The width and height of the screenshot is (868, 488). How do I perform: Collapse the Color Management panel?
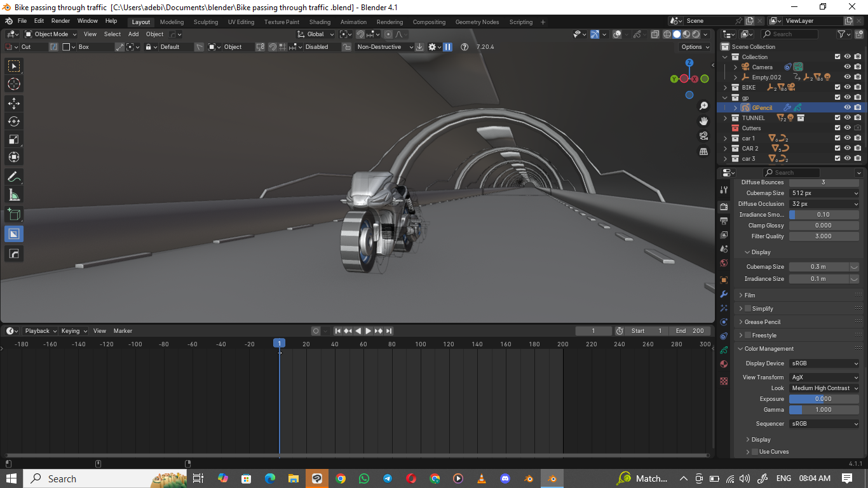click(x=769, y=349)
